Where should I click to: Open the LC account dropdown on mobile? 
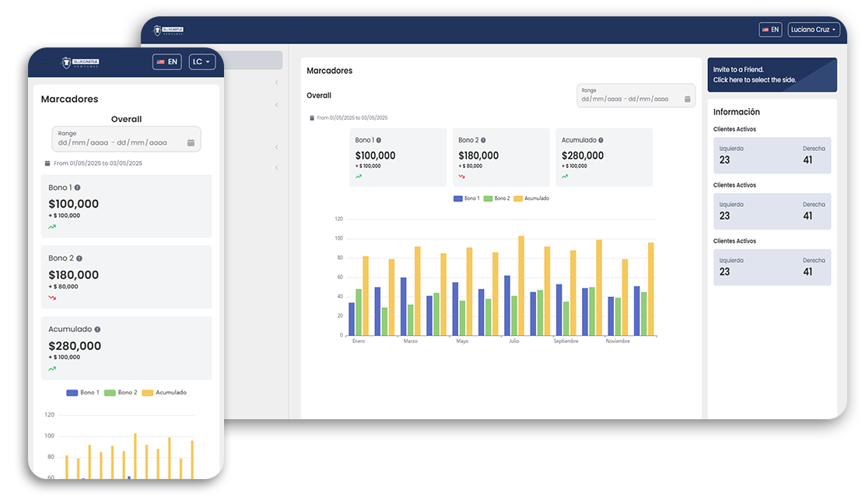coord(201,61)
